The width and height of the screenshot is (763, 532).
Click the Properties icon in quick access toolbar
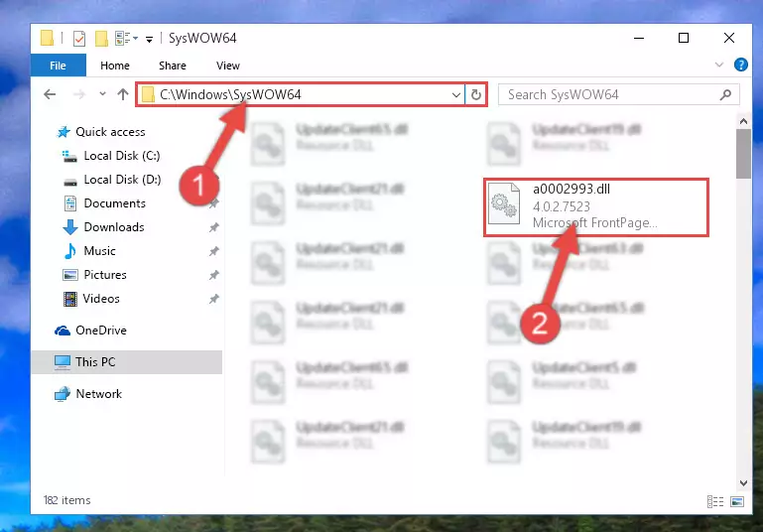(x=78, y=38)
